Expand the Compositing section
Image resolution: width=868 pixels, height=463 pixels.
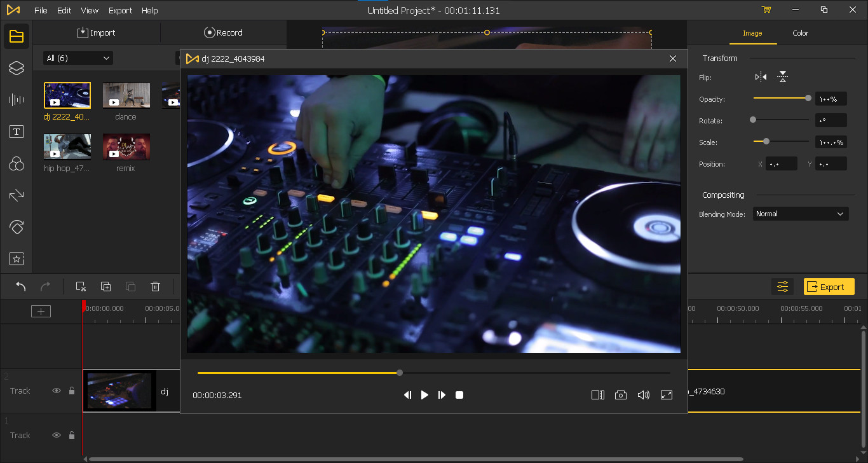click(723, 195)
